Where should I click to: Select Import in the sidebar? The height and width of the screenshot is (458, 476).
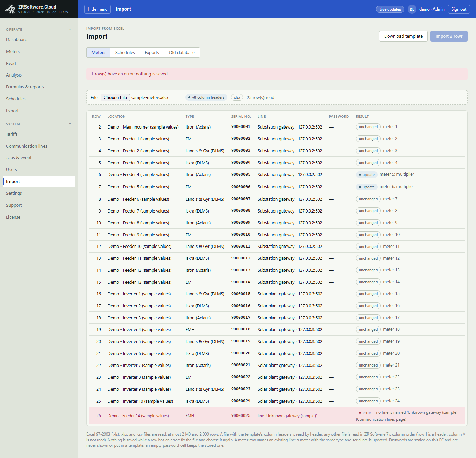pos(39,182)
